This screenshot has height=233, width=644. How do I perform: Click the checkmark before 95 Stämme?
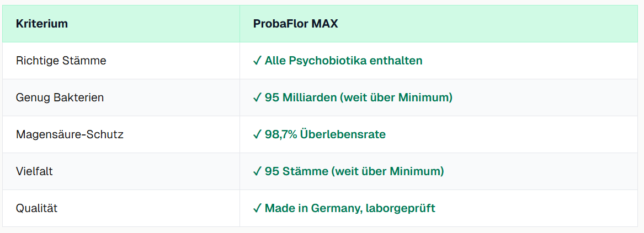(x=257, y=171)
